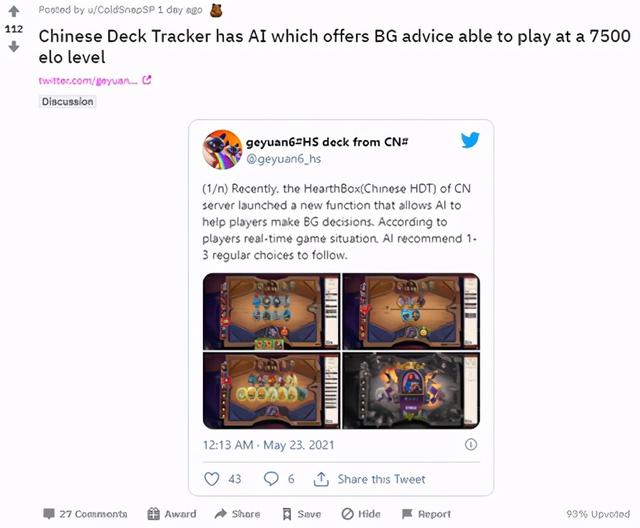Save the post with the bookmark button

302,514
